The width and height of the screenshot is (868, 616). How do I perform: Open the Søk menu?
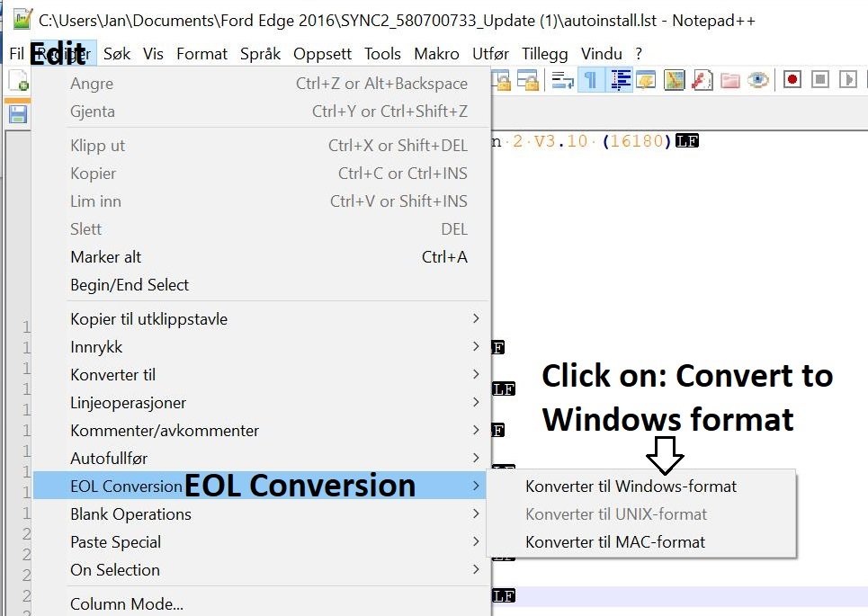[117, 54]
